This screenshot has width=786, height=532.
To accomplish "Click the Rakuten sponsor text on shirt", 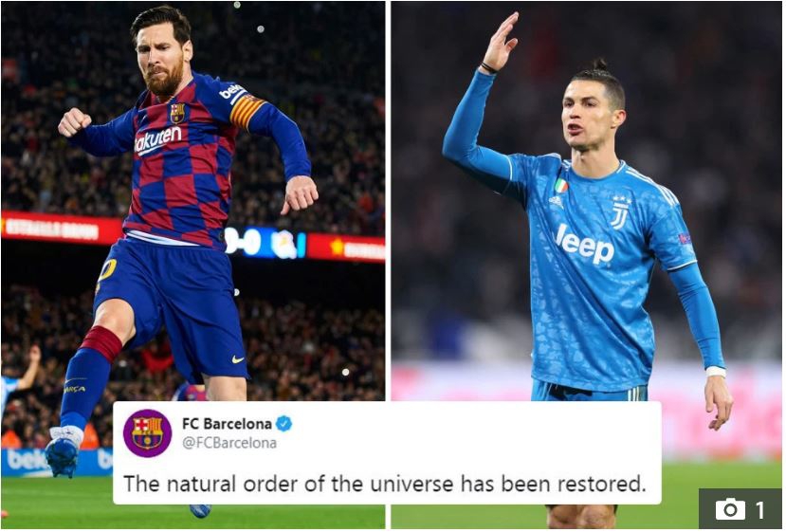I will coord(157,138).
